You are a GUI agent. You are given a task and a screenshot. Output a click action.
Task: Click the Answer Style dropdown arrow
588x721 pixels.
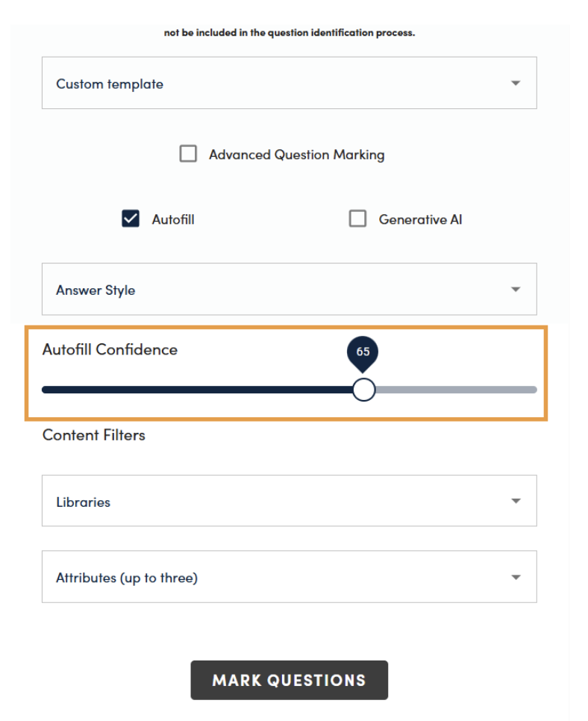[516, 290]
